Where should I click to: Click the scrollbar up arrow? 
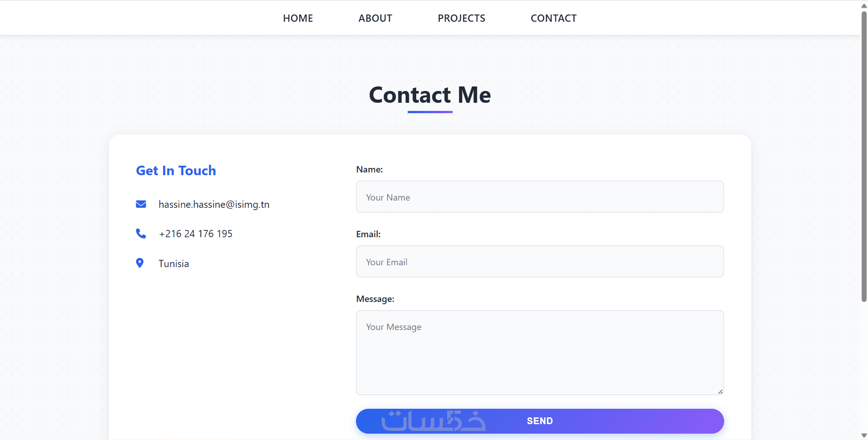click(864, 5)
